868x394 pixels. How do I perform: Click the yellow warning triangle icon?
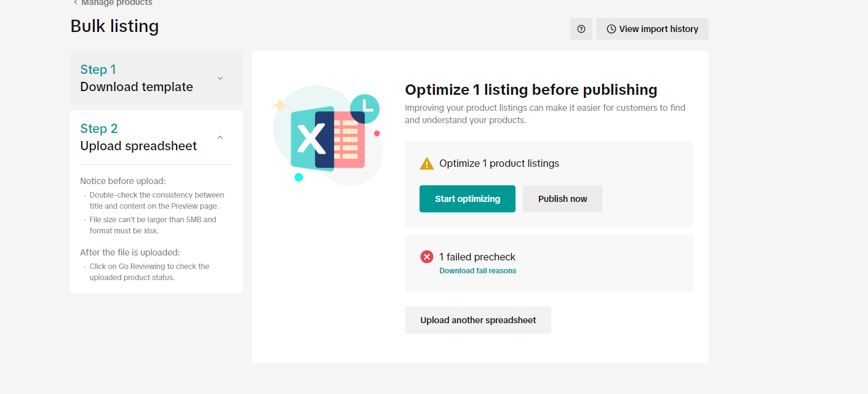pyautogui.click(x=426, y=164)
